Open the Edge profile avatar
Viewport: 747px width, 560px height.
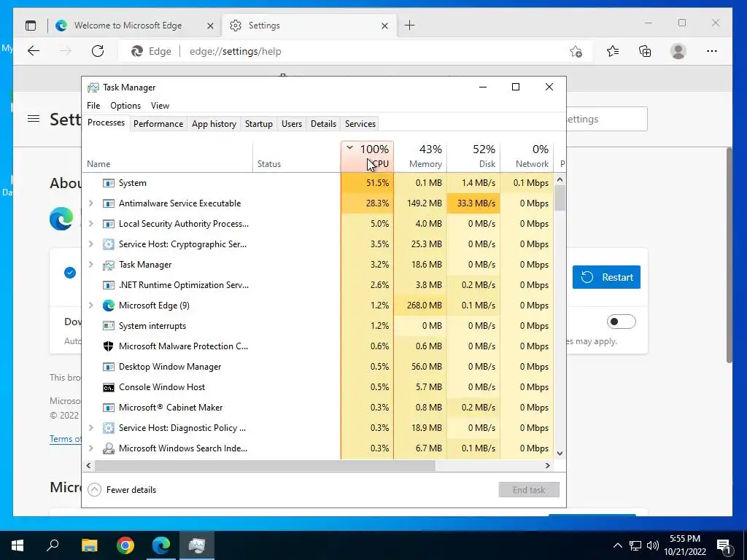[678, 51]
